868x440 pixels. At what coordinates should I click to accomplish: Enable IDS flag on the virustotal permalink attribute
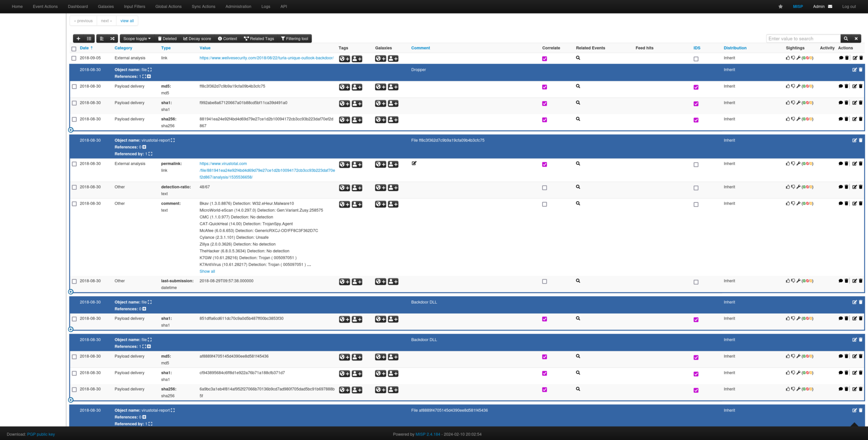click(696, 164)
